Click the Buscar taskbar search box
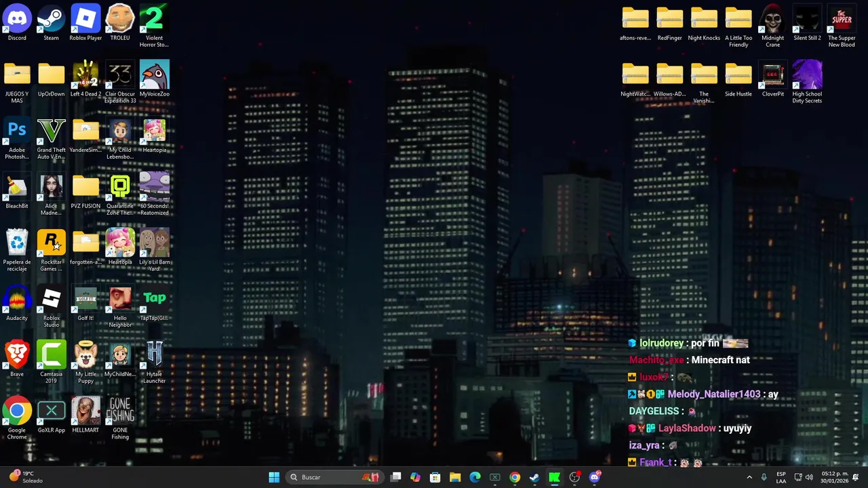868x488 pixels. pos(334,477)
